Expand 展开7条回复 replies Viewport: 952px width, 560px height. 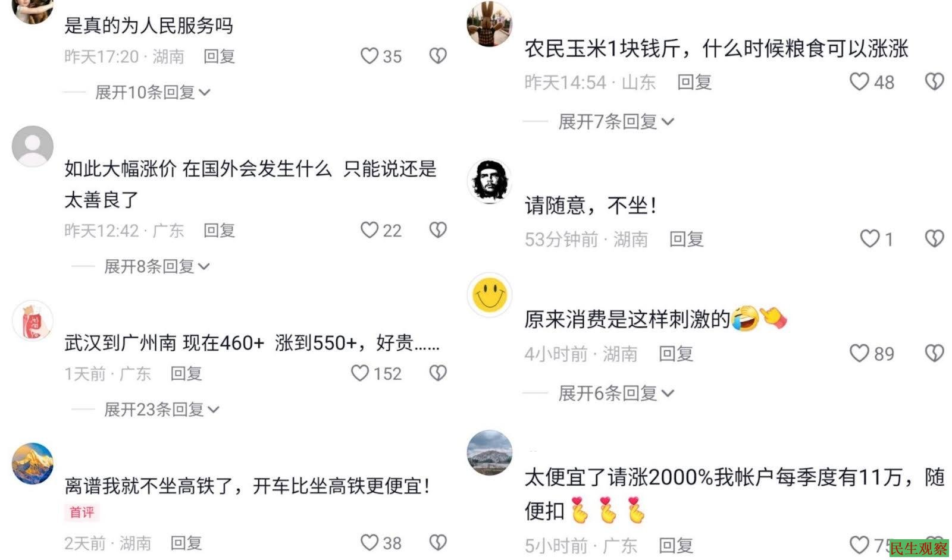(x=616, y=122)
